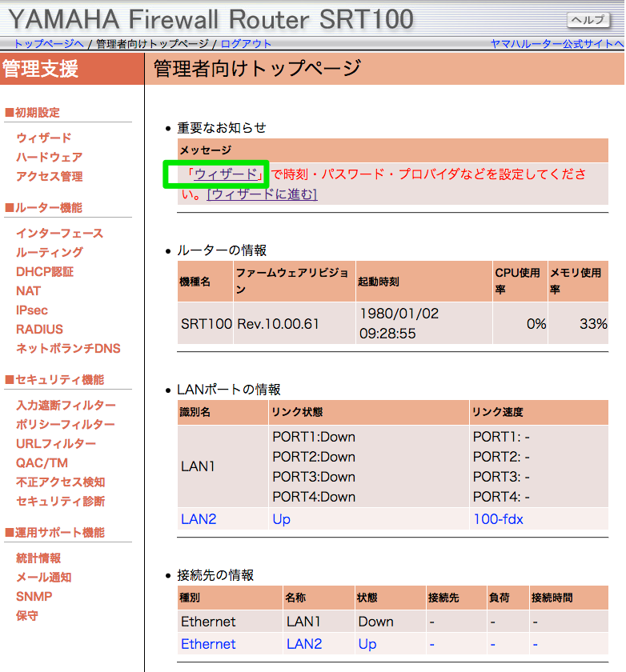The height and width of the screenshot is (672, 626).
Task: Click the 初期設定 section heading
Action: 33,113
